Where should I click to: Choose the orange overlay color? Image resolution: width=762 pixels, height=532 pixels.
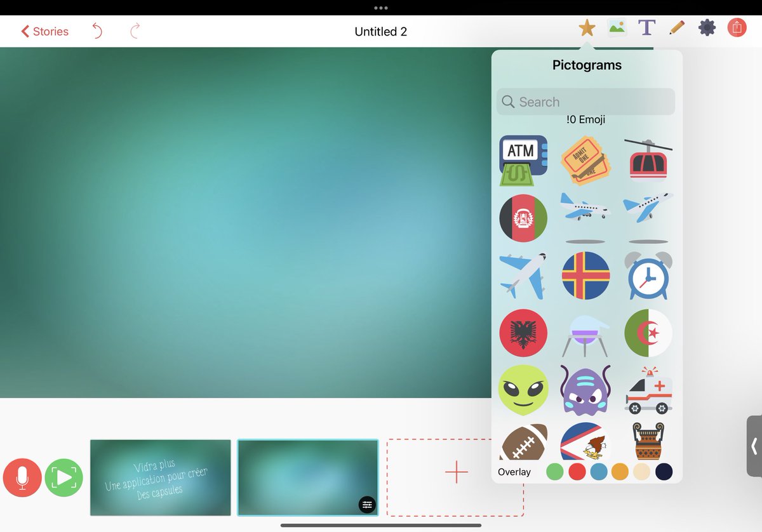620,472
